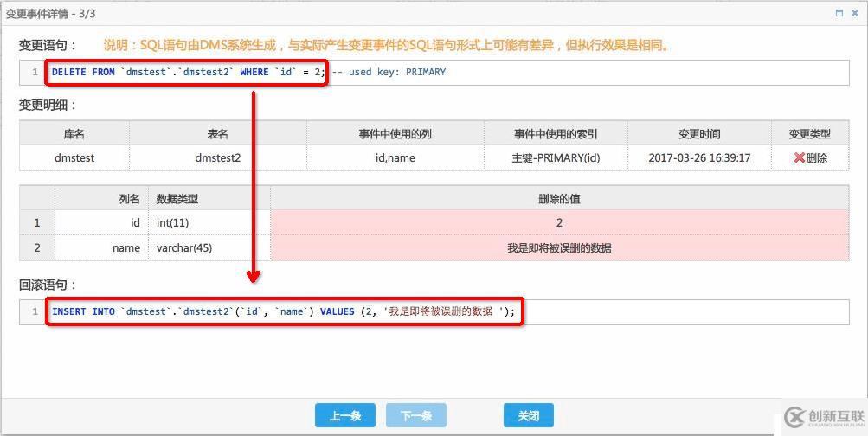Click inside the INSERT INTO rollback statement editor
The width and height of the screenshot is (868, 436).
pyautogui.click(x=434, y=312)
